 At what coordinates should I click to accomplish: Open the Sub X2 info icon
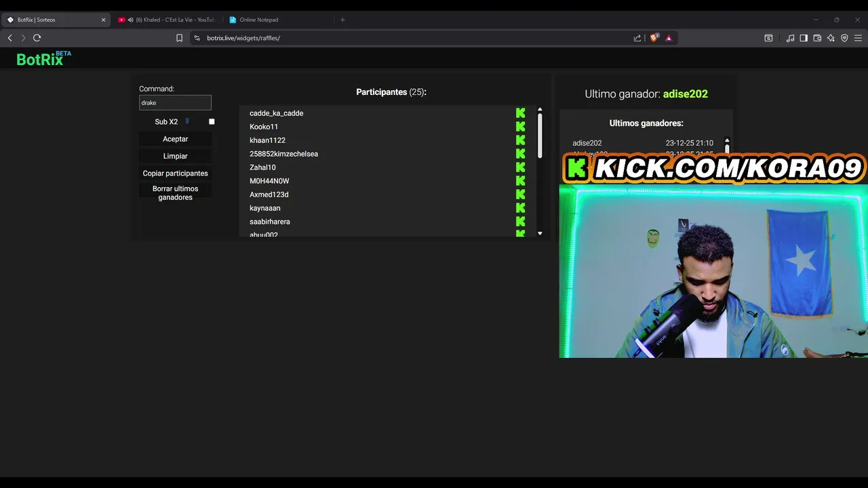[x=187, y=121]
